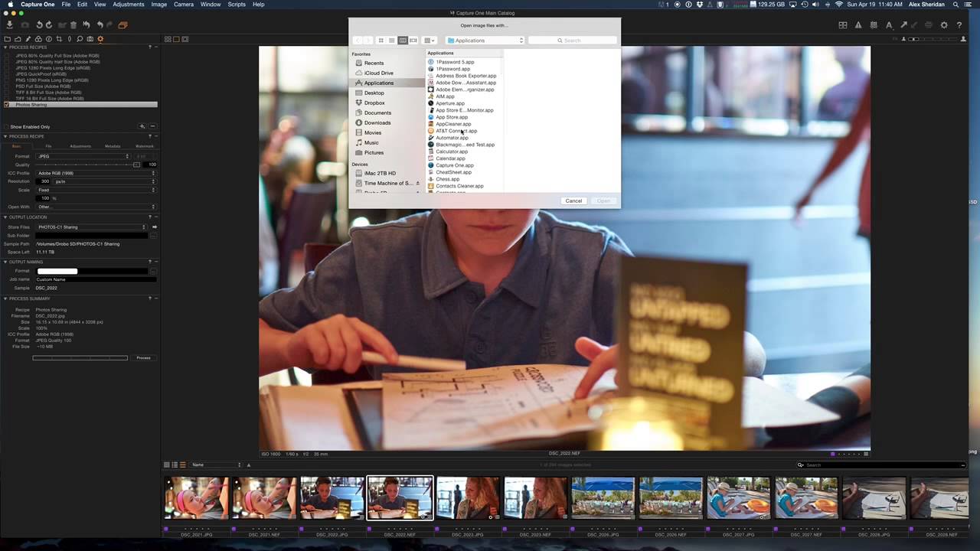Open the Open With Other dropdown
980x551 pixels.
click(x=96, y=207)
